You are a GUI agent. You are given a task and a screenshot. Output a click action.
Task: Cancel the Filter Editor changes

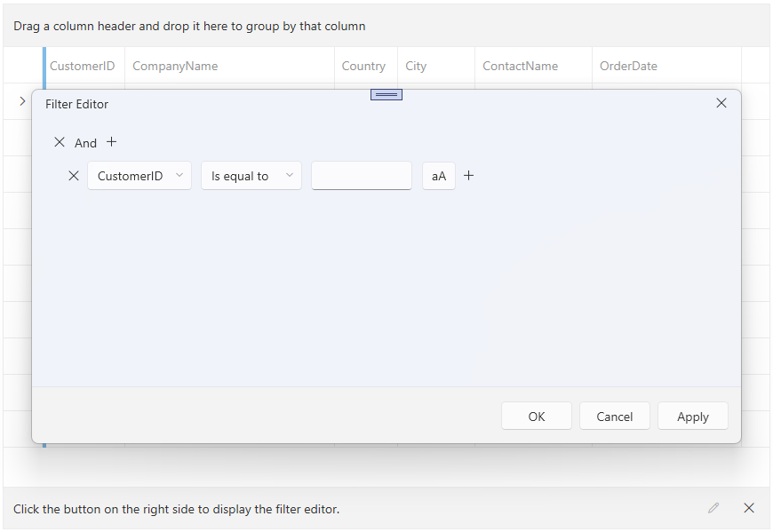614,416
